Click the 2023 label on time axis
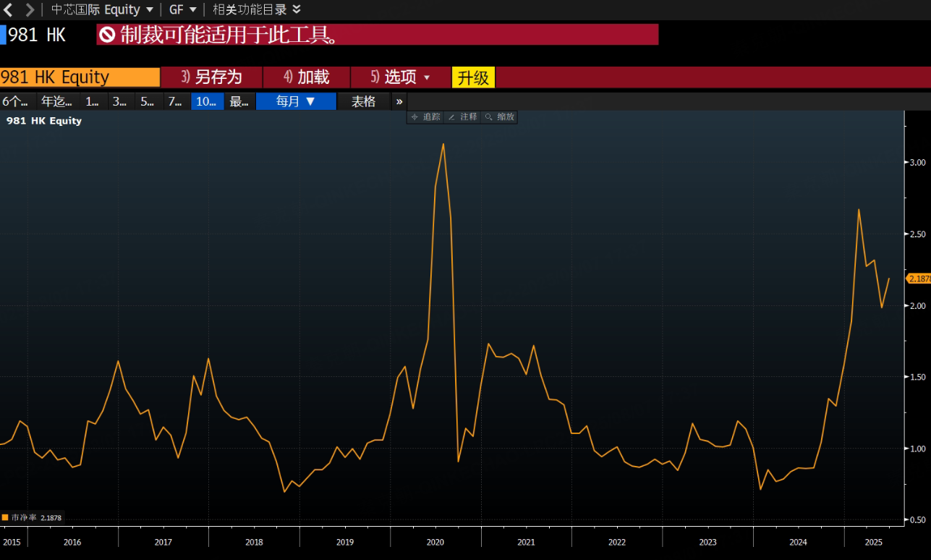 [707, 542]
